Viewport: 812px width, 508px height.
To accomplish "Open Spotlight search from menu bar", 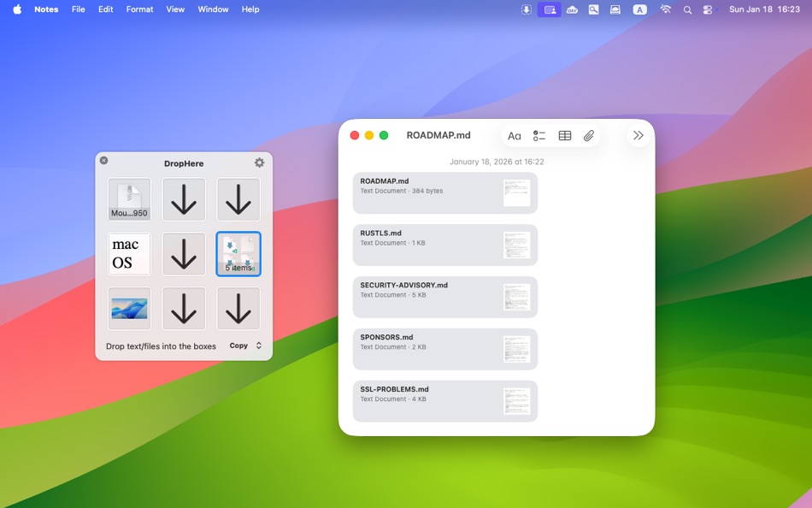I will point(686,9).
